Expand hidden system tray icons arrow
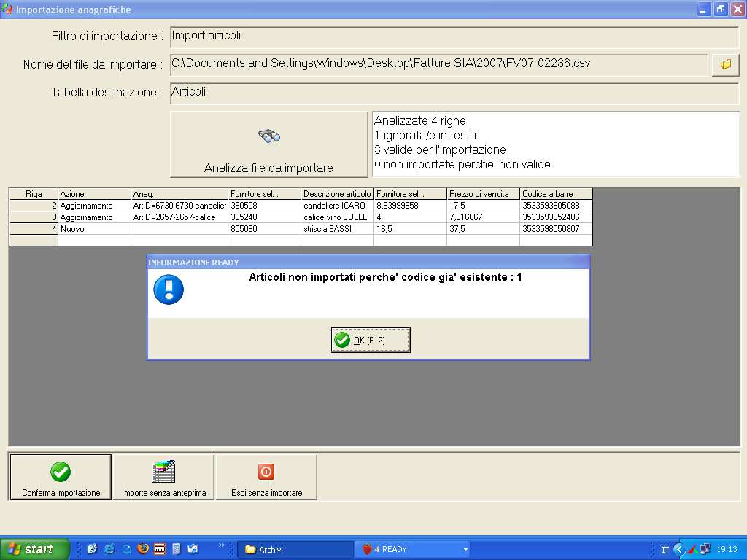 [679, 550]
